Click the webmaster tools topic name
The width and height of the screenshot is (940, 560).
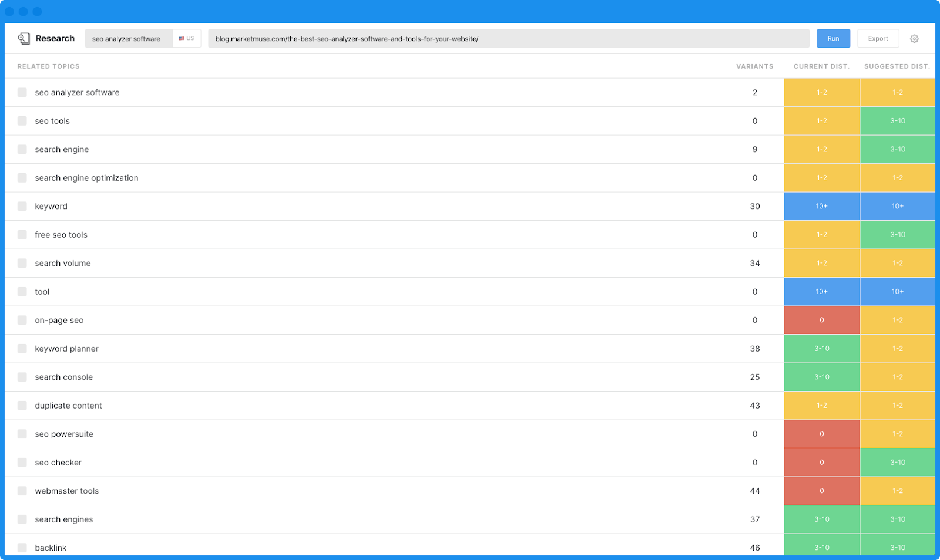tap(66, 491)
